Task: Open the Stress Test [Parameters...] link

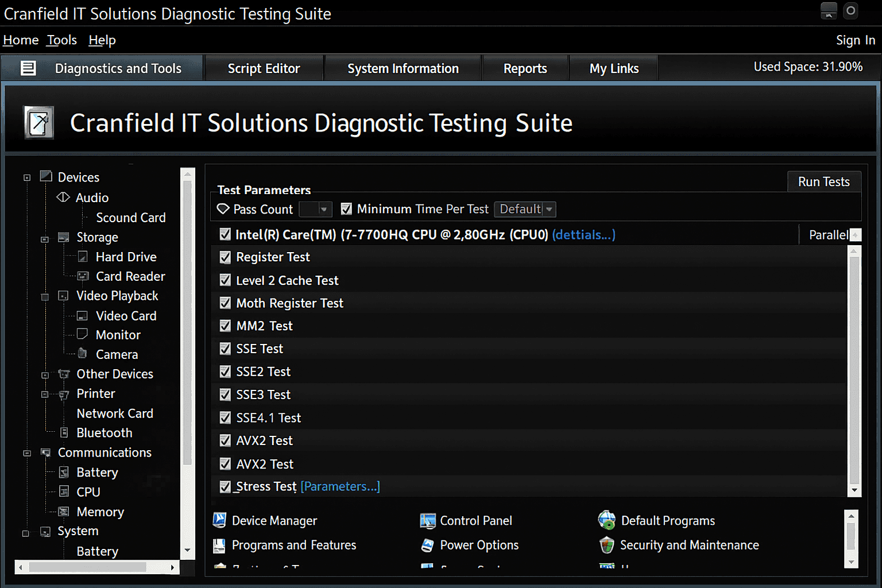Action: (340, 486)
